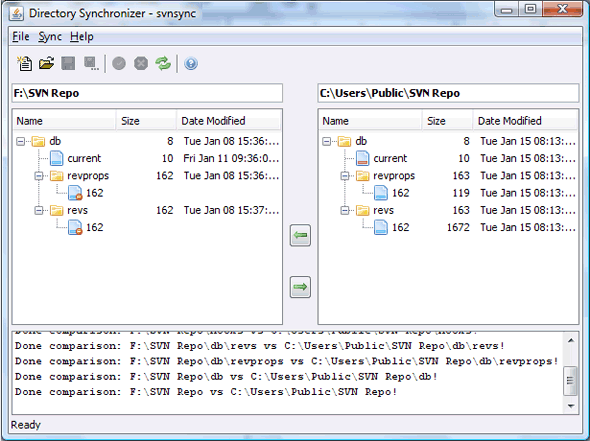Open a saved sync via the open folder icon
This screenshot has height=441, width=590.
pos(46,63)
